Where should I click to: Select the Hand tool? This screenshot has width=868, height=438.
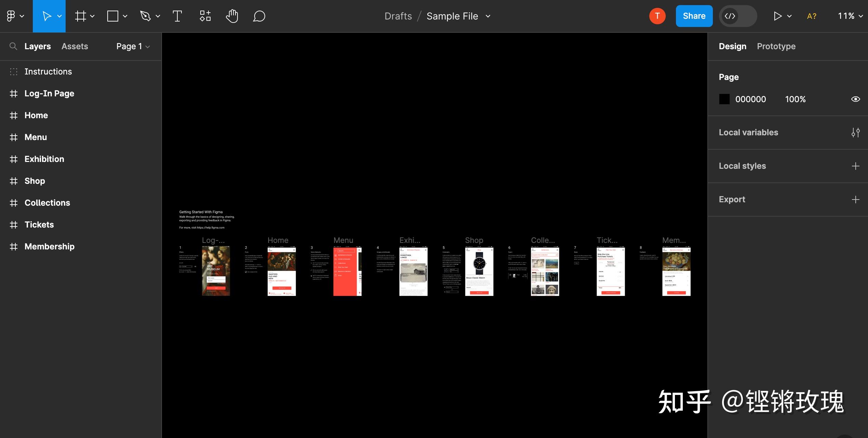pos(232,16)
